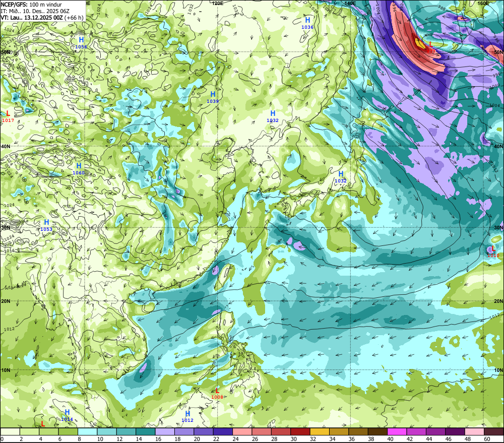This screenshot has height=443, width=504.
Task: Select the dark brown 38–40 legend swatch
Action: click(377, 432)
